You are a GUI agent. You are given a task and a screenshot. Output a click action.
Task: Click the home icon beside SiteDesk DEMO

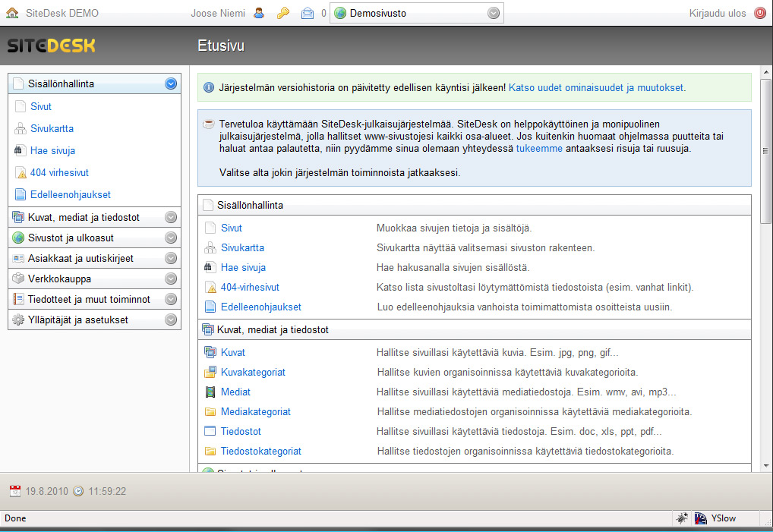pyautogui.click(x=12, y=14)
